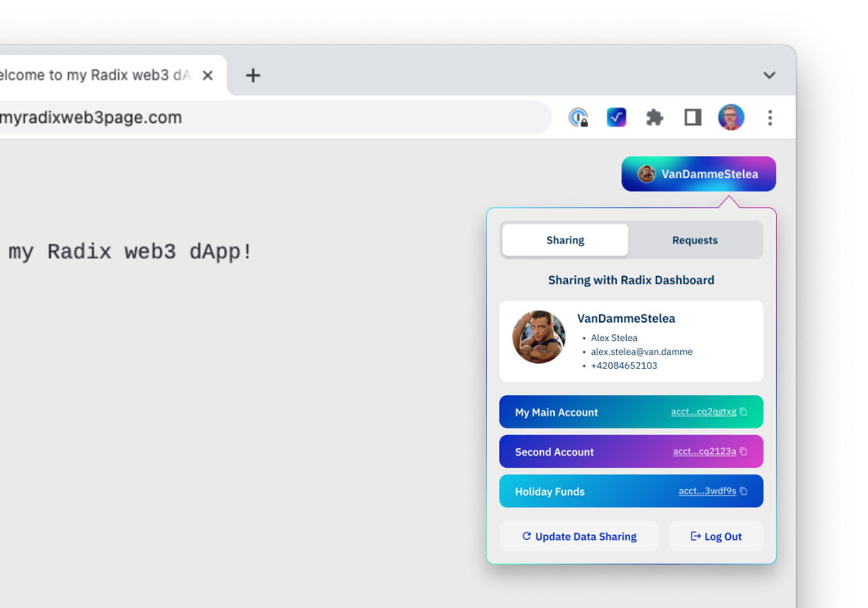Image resolution: width=868 pixels, height=608 pixels.
Task: Click the browser profile avatar picture
Action: 730,117
